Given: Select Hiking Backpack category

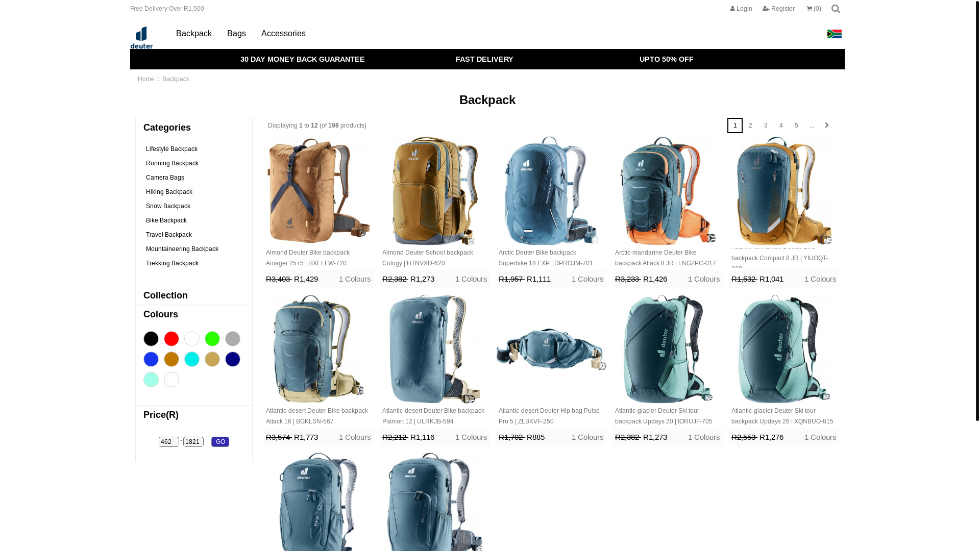Looking at the screenshot, I should click(x=169, y=192).
